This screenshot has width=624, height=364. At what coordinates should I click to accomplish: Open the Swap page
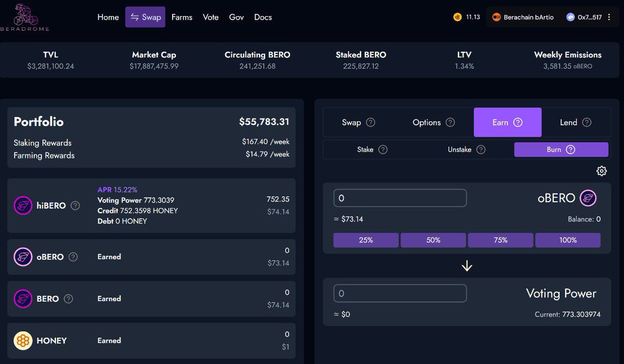pos(145,17)
